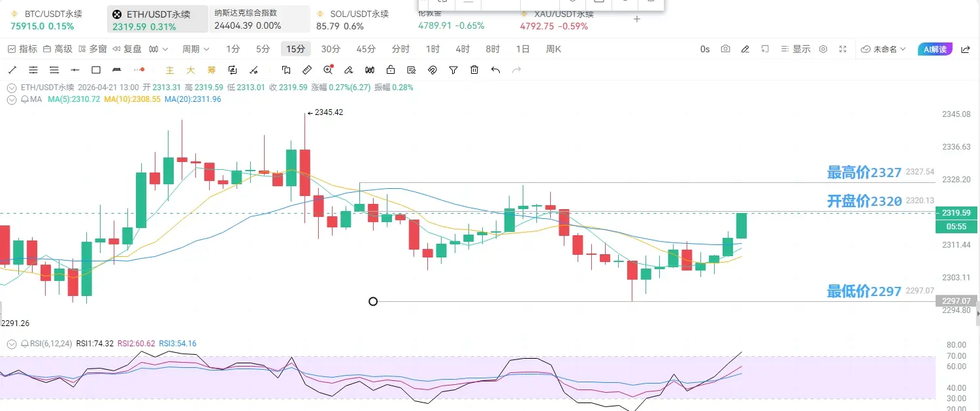Switch to 30分 timeframe
980x411 pixels.
(331, 49)
